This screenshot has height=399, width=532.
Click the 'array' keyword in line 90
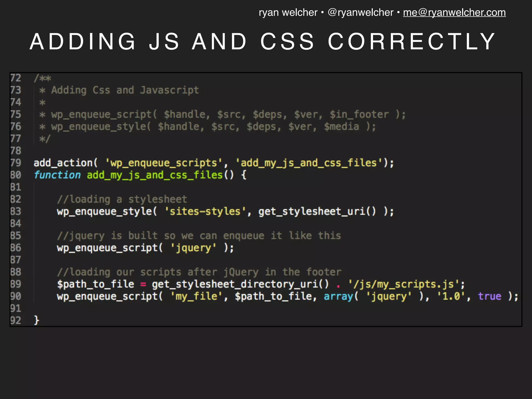point(338,296)
